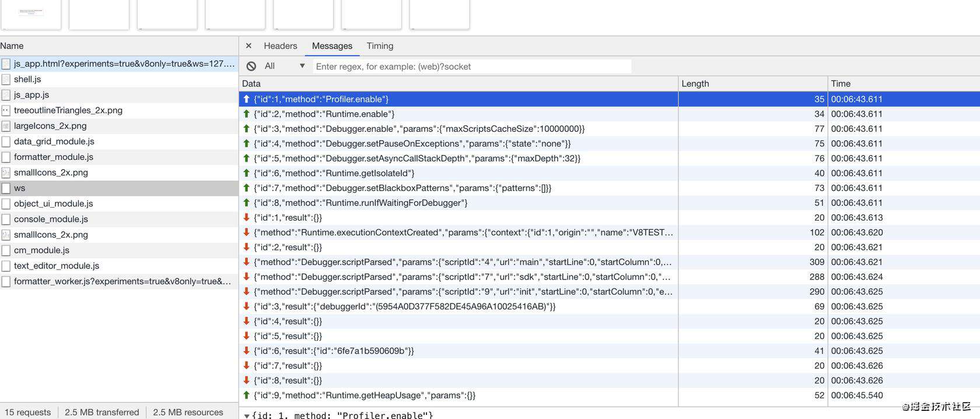Select the Runtime.runIfWaitingForDebugger message
Screen dimensions: 980x419
610,202
